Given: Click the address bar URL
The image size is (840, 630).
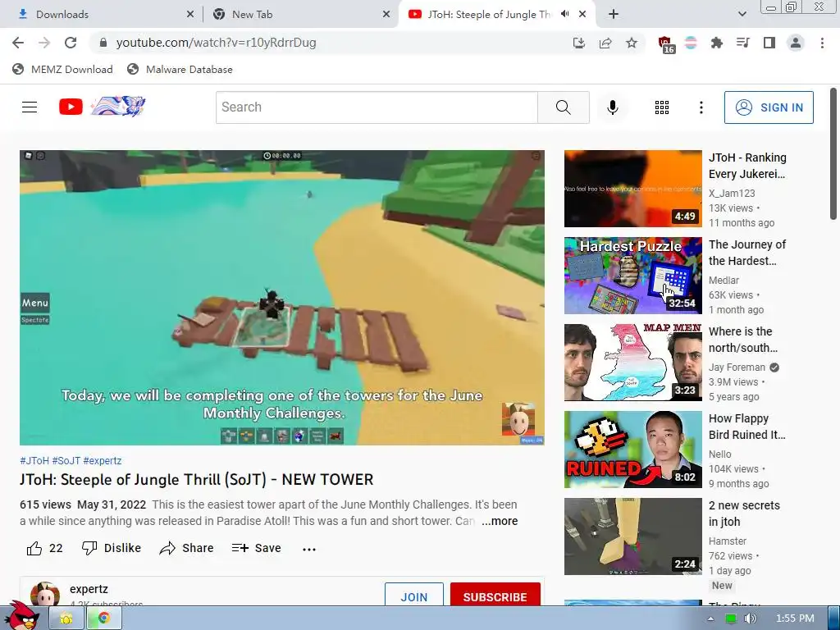Looking at the screenshot, I should click(216, 43).
